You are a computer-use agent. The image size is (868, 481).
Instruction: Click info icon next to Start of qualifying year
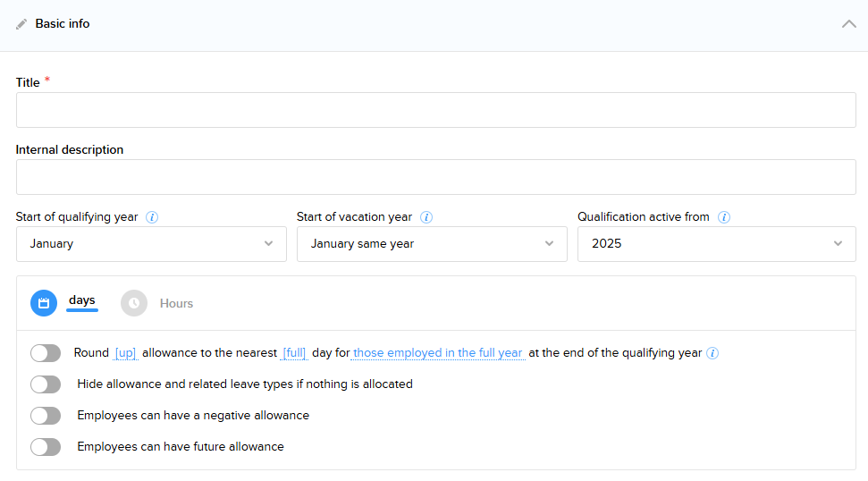(x=152, y=217)
